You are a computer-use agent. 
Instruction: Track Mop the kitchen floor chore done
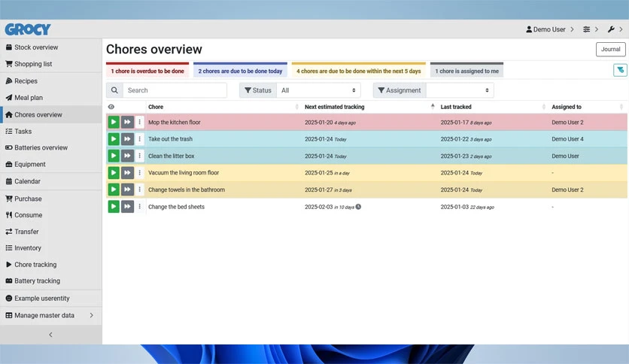(114, 122)
